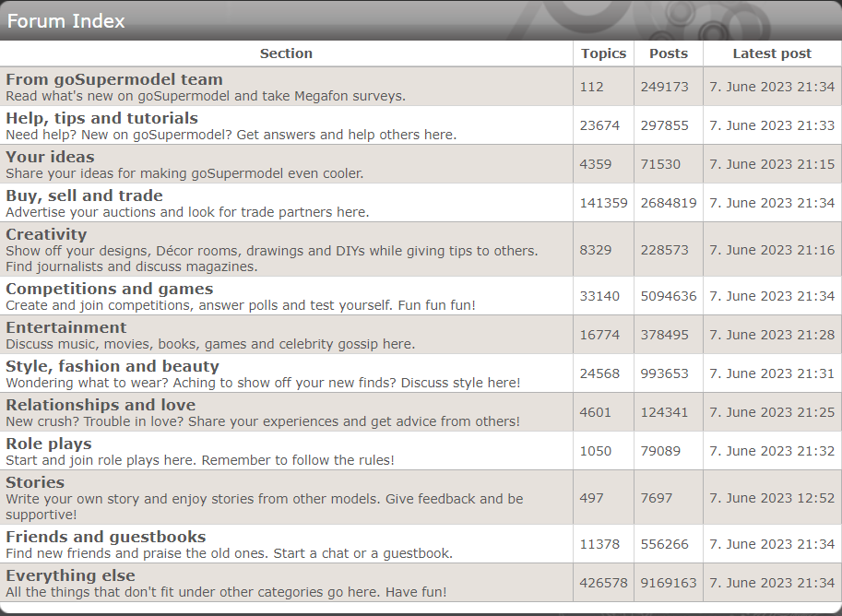This screenshot has height=616, width=842.
Task: Open the Stories forum section
Action: [35, 482]
